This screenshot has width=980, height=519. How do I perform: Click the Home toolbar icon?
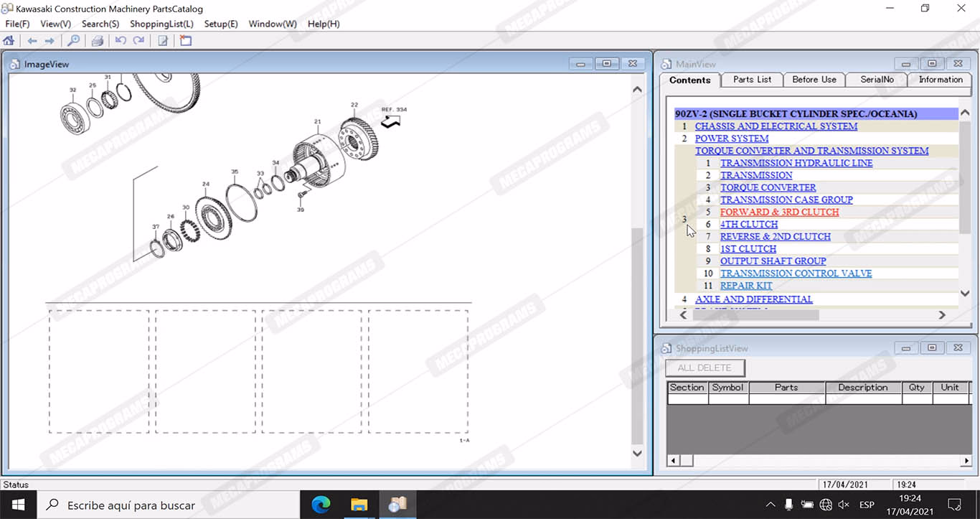point(9,41)
